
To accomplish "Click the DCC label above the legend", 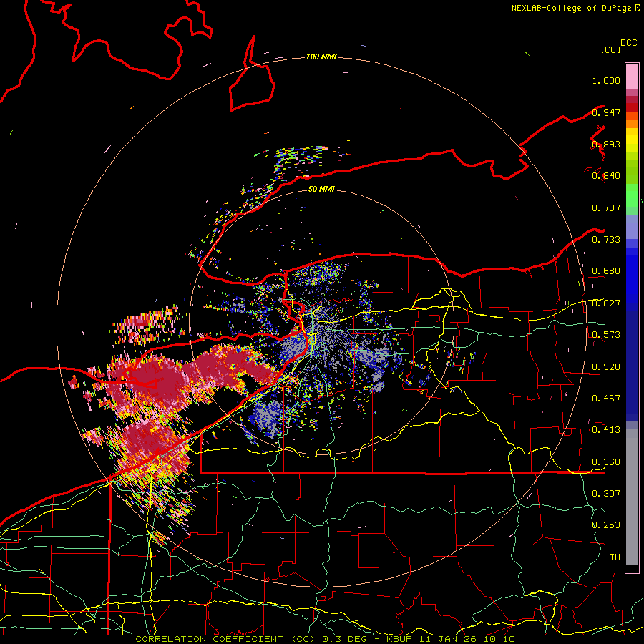I will pyautogui.click(x=629, y=43).
